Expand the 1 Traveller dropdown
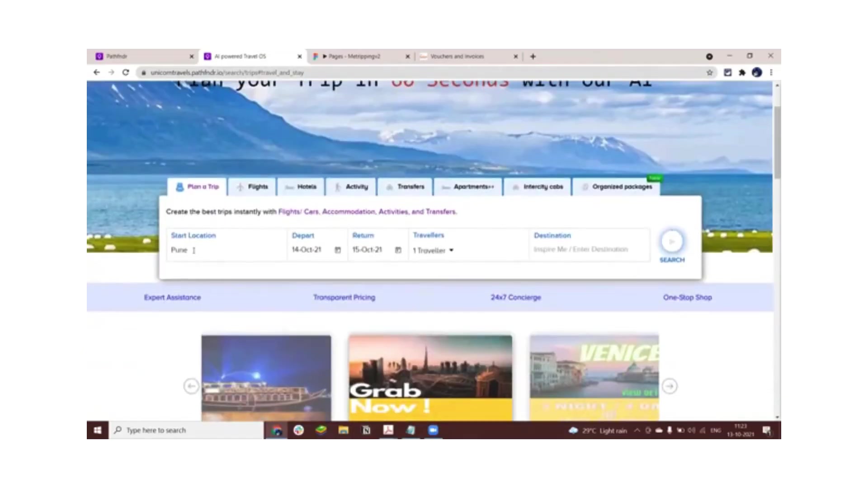Viewport: 868px width, 488px height. (x=433, y=250)
